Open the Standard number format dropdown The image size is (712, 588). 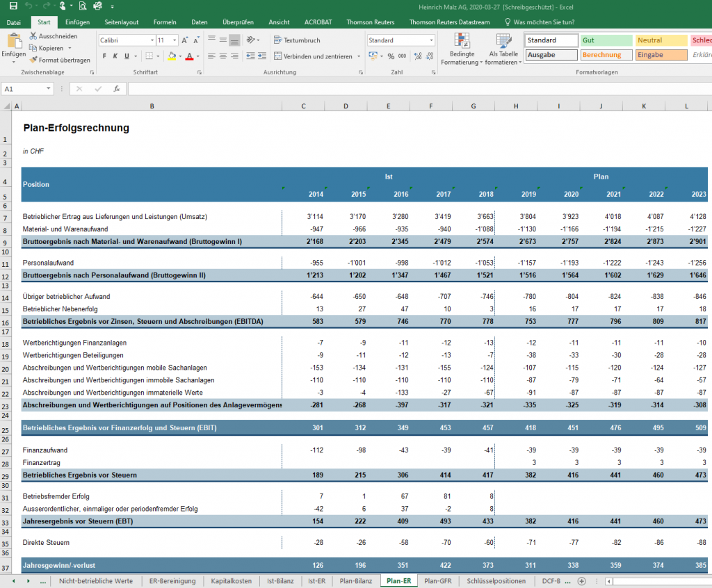431,40
